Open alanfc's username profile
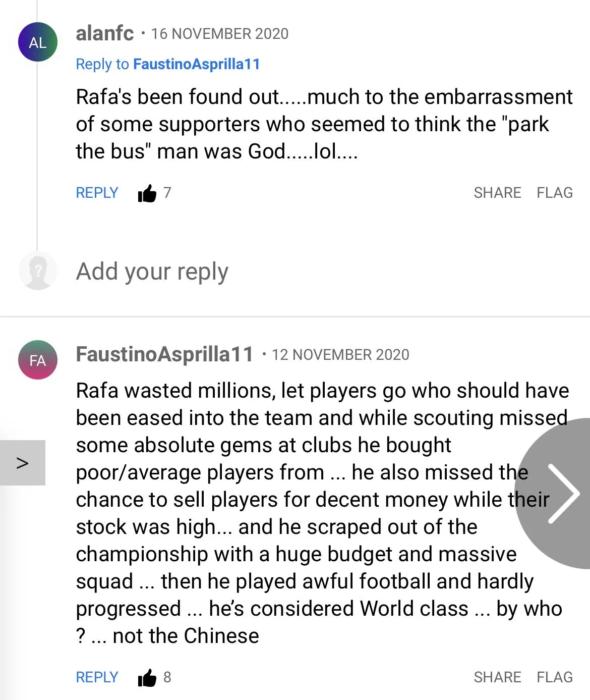Viewport: 590px width, 700px height. tap(105, 33)
